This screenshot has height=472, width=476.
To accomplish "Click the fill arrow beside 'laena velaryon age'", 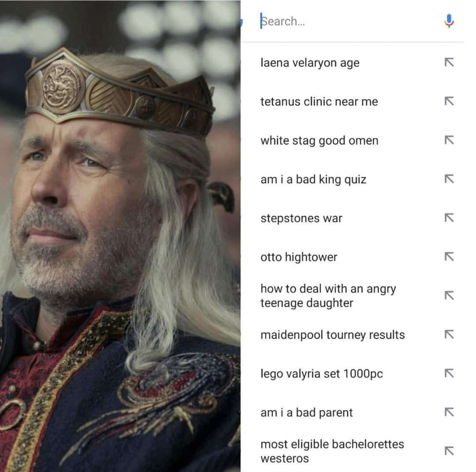I will (x=449, y=62).
